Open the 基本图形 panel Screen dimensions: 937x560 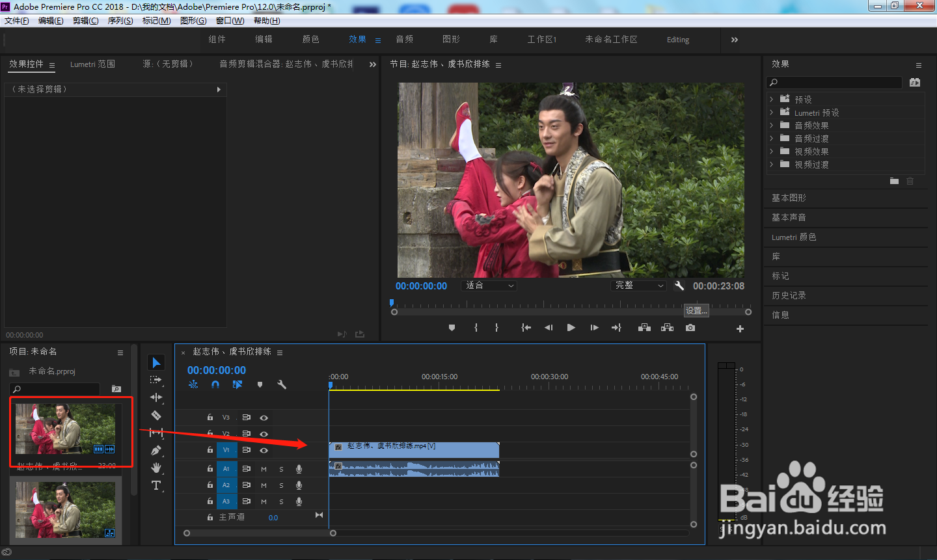coord(789,198)
